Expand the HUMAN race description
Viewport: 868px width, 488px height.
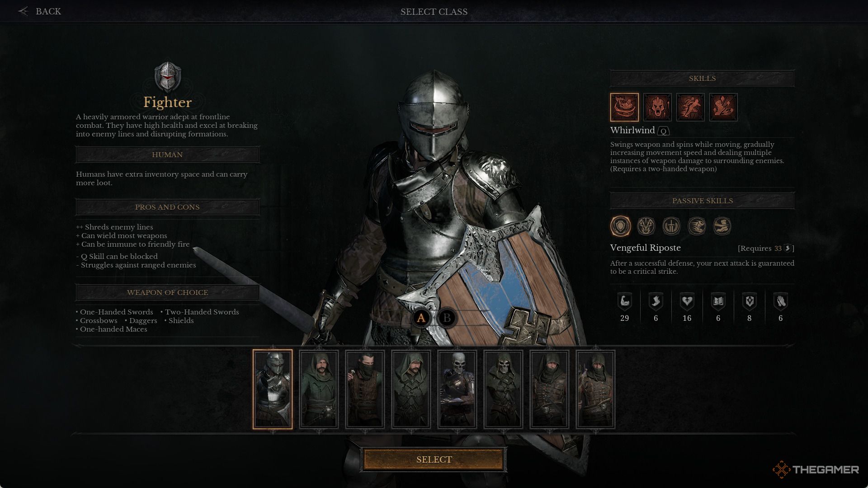click(168, 155)
